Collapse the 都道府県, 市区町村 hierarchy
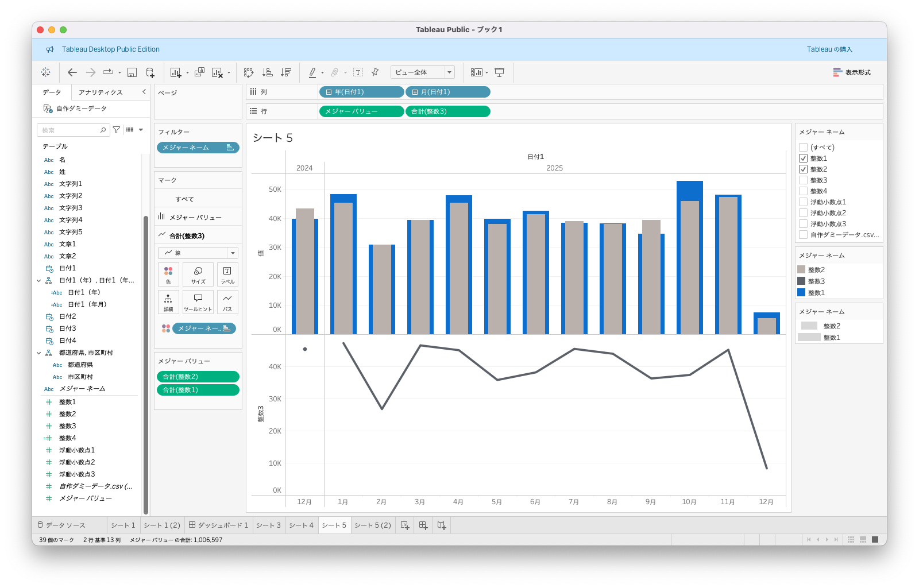The image size is (919, 588). pos(39,353)
